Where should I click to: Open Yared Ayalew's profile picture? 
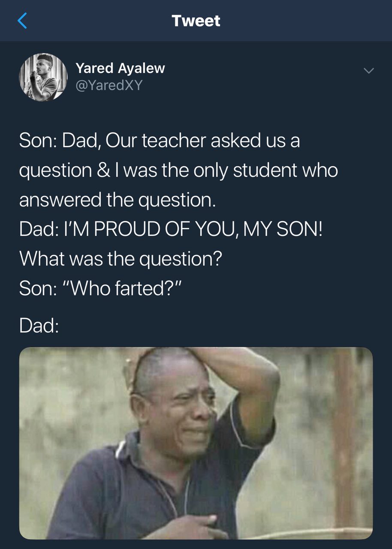(43, 77)
